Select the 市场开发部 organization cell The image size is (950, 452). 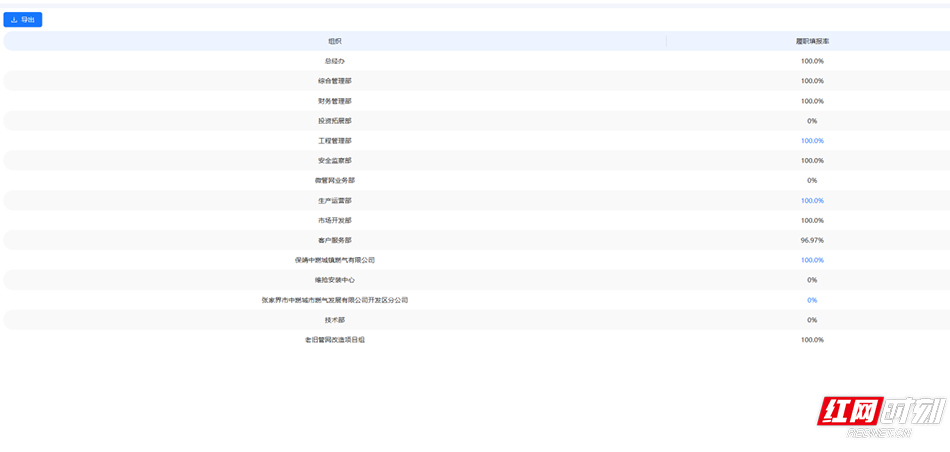click(335, 221)
